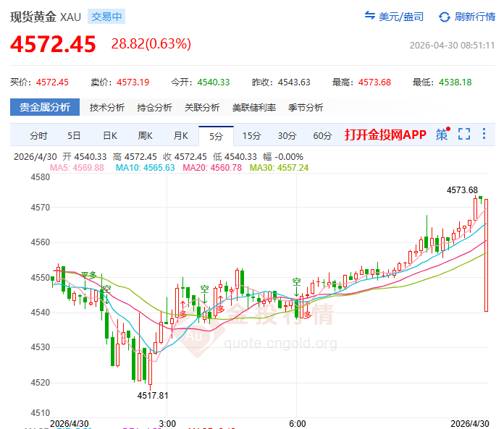Select the 5日 chart period

coord(74,136)
